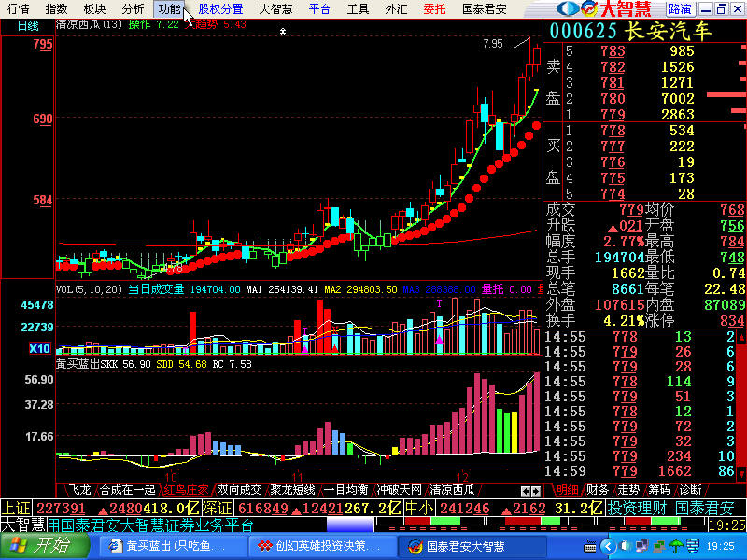Switch to the 筹码 tab
Screen dimensions: 747x560
pos(659,490)
